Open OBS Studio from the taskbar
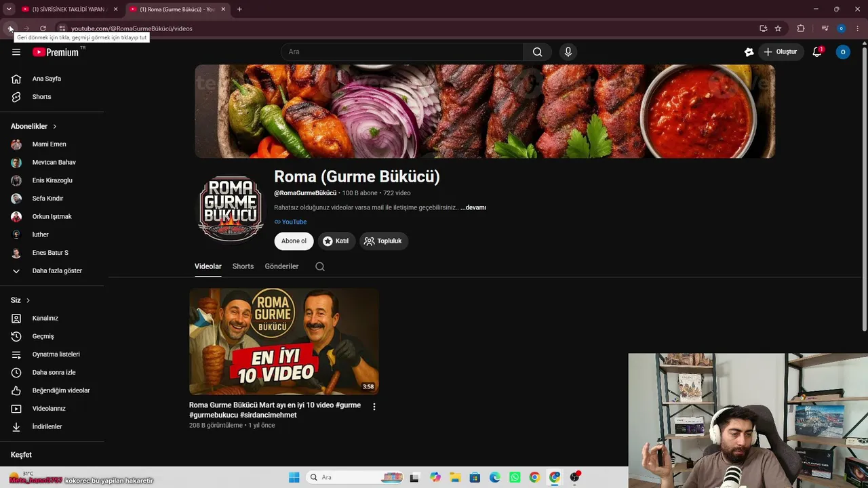The width and height of the screenshot is (868, 488). 575,477
